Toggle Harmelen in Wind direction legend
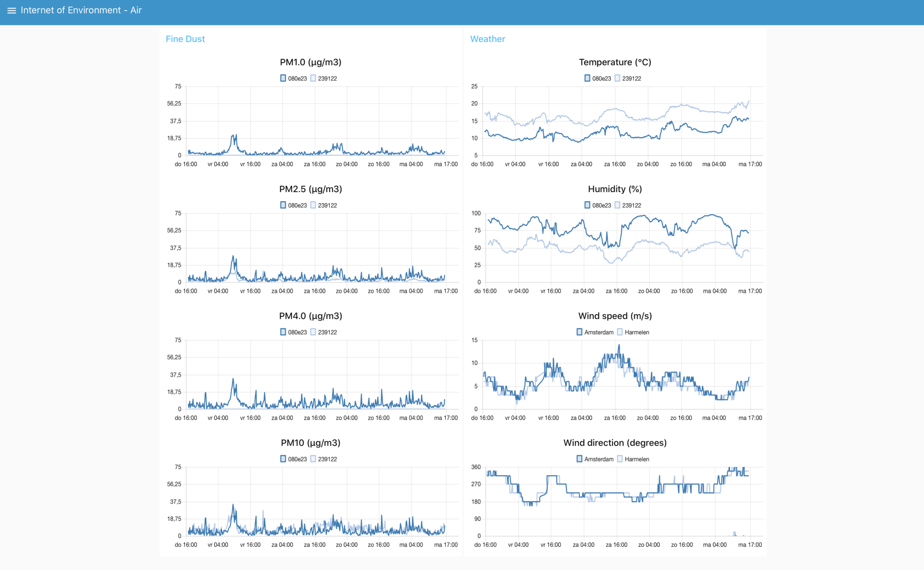The image size is (924, 570). tap(633, 459)
